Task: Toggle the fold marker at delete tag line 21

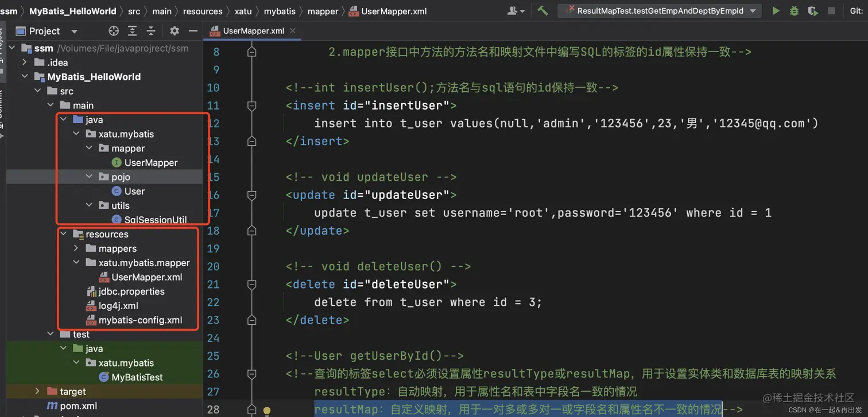Action: pos(251,285)
